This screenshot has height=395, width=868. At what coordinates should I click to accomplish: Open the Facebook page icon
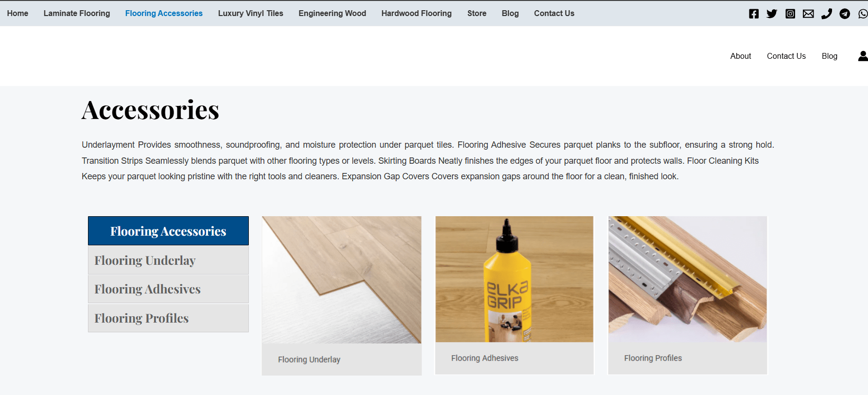[754, 14]
